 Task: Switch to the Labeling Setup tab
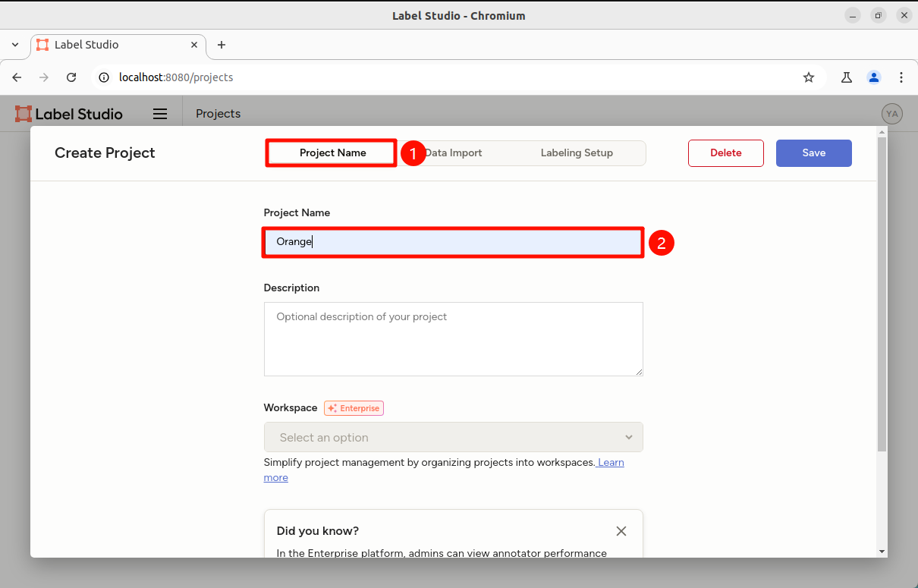click(577, 153)
